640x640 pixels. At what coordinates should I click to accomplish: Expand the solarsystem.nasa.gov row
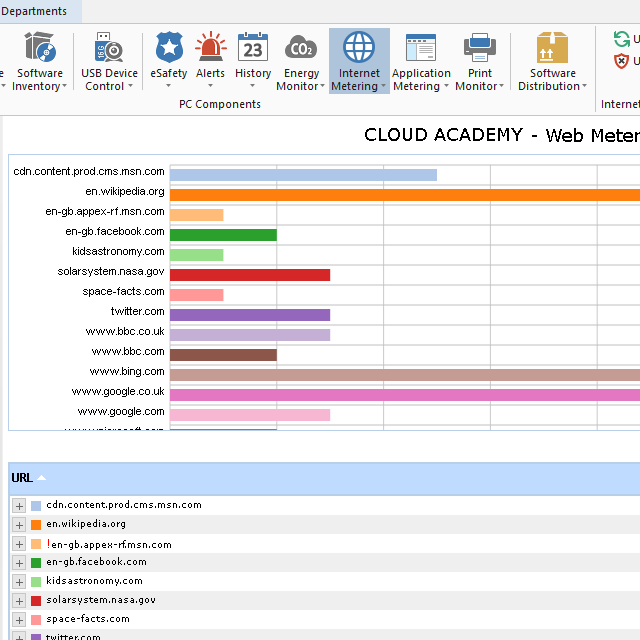[x=19, y=601]
